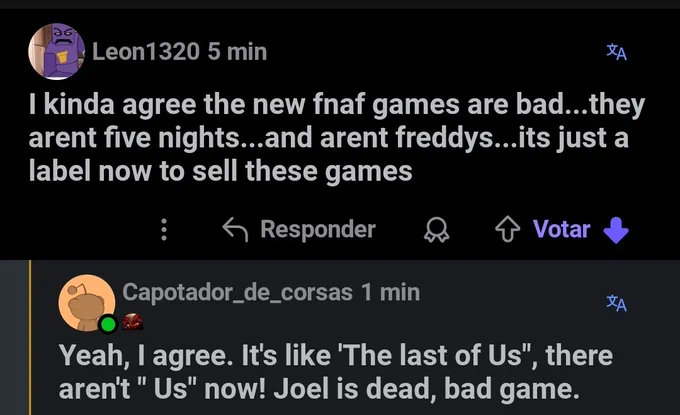The width and height of the screenshot is (680, 415).
Task: Upvote Leon1320's comment with the up arrow
Action: [x=507, y=229]
